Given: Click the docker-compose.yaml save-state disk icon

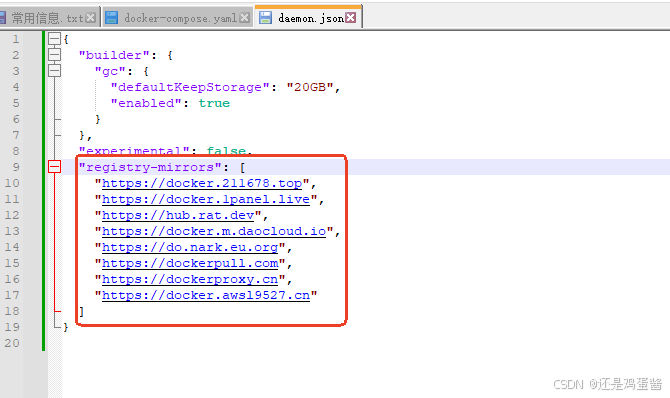Looking at the screenshot, I should click(112, 18).
